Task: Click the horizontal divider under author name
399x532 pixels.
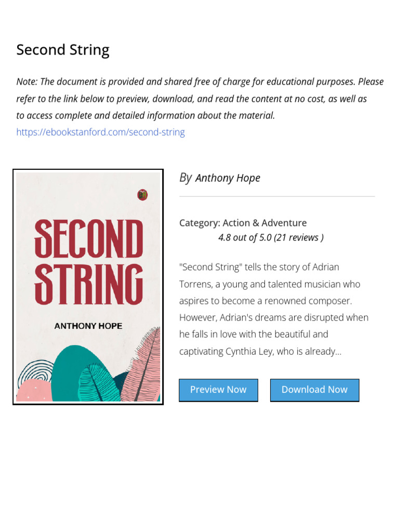Action: coord(277,196)
